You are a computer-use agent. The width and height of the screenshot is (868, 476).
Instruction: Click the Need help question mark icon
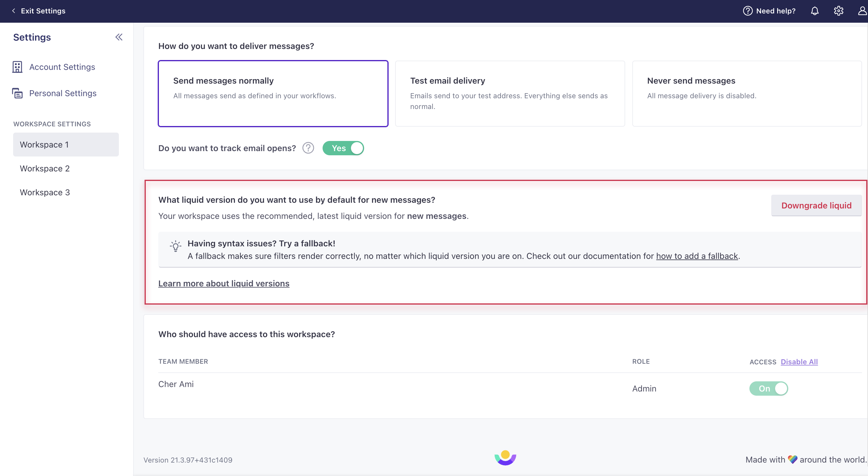748,10
